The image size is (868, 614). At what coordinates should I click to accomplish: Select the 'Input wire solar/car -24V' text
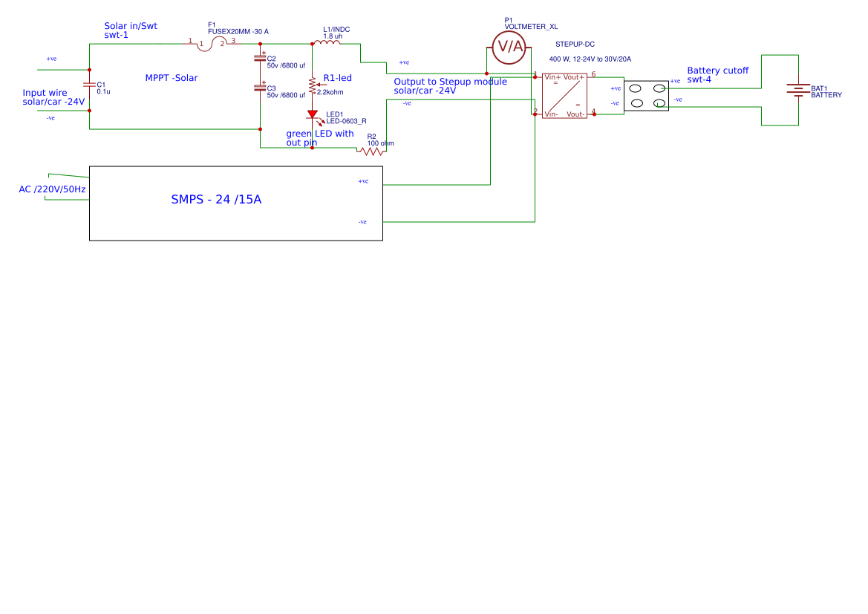pos(53,97)
